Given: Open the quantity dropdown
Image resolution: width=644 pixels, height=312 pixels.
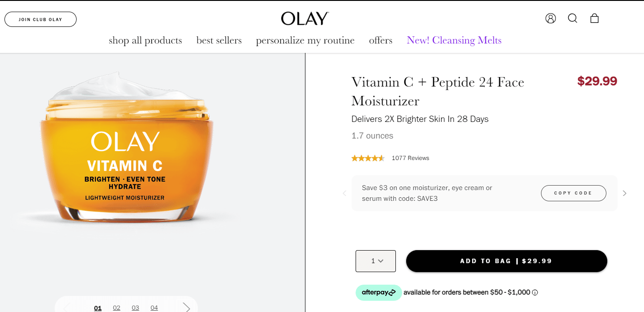Looking at the screenshot, I should click(x=376, y=261).
